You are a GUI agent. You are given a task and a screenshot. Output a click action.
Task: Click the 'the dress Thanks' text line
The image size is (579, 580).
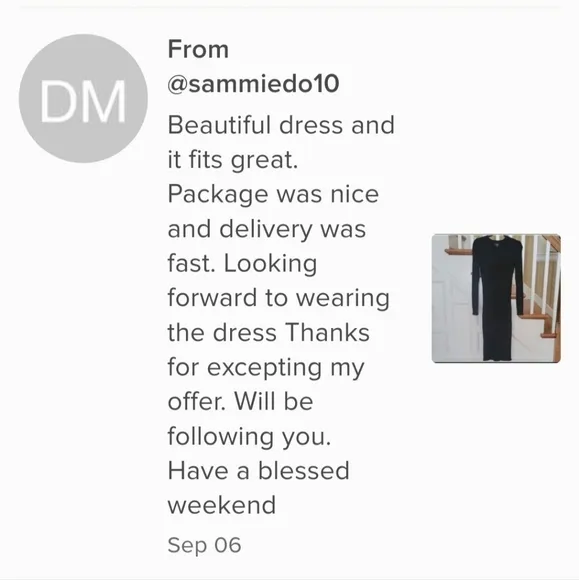(269, 333)
